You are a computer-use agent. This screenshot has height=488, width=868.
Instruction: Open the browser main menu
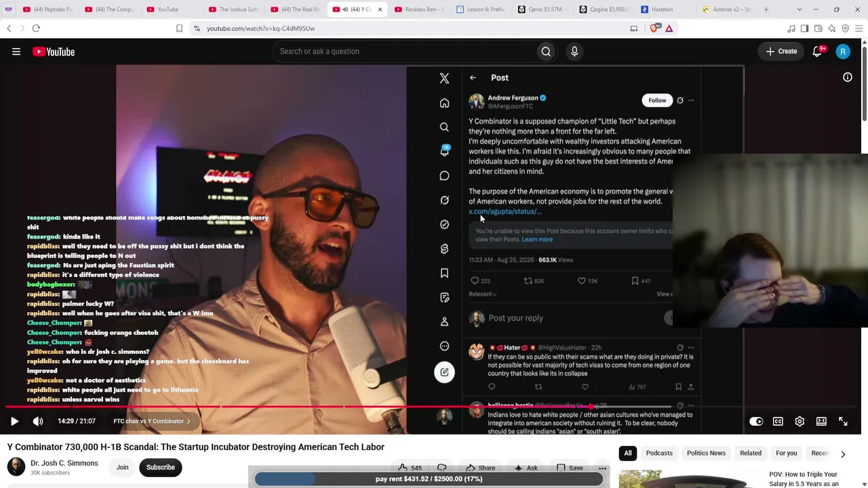pos(859,28)
